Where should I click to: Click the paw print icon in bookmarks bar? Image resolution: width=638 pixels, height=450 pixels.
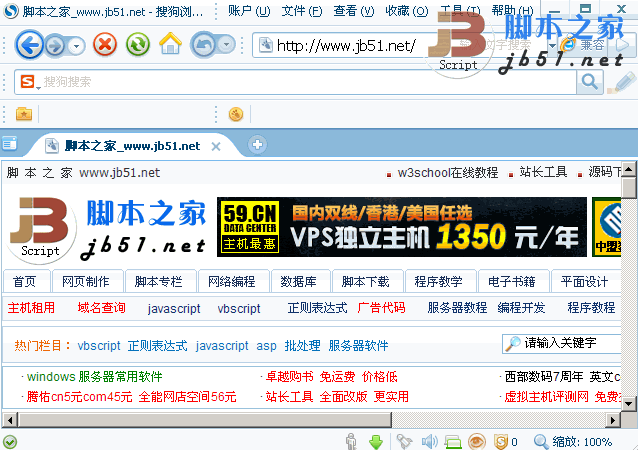[x=236, y=114]
